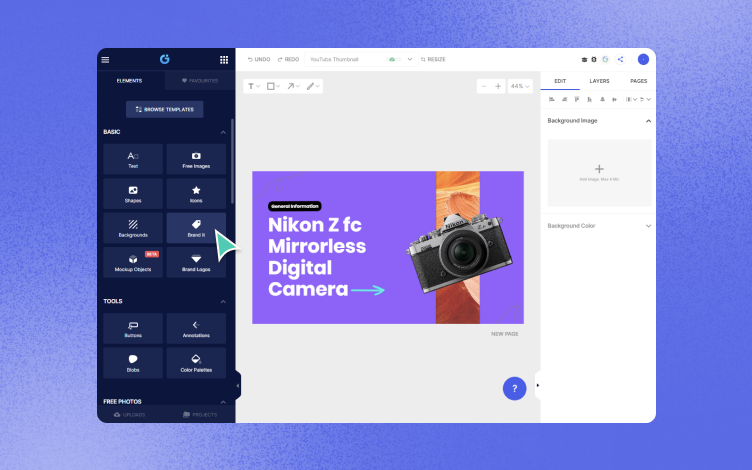Open the Annotations tool tile
Screen dimensions: 752x470
(x=196, y=329)
